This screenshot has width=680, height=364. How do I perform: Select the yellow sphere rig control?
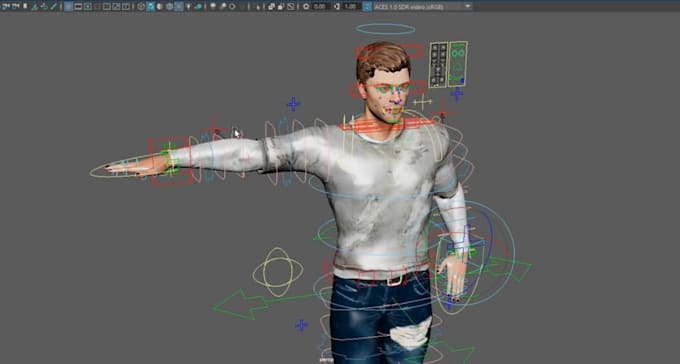tap(278, 272)
